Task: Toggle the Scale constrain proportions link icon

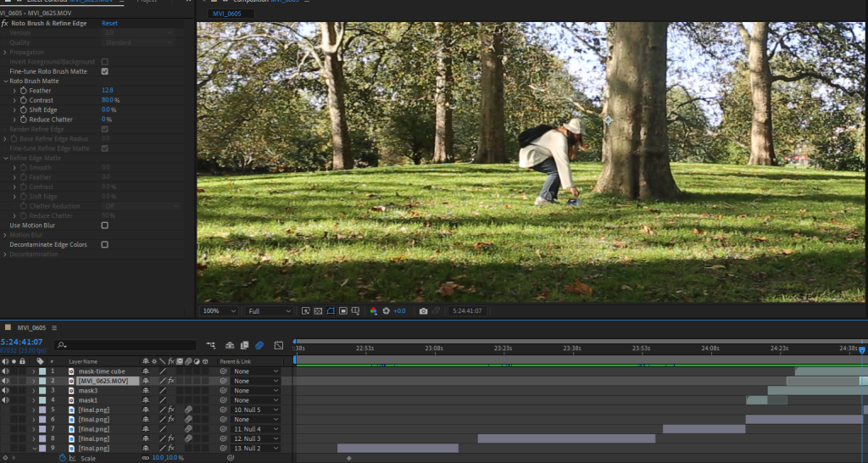Action: click(x=145, y=458)
